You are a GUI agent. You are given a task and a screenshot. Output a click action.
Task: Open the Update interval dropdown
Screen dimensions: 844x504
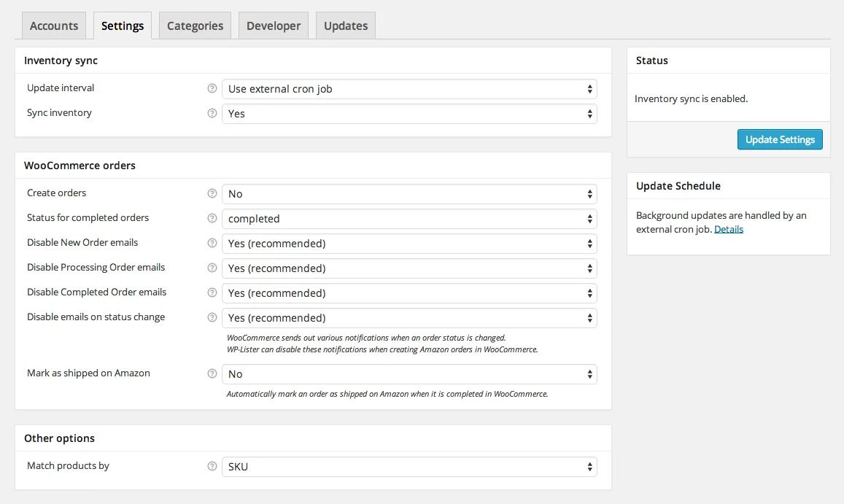(409, 88)
